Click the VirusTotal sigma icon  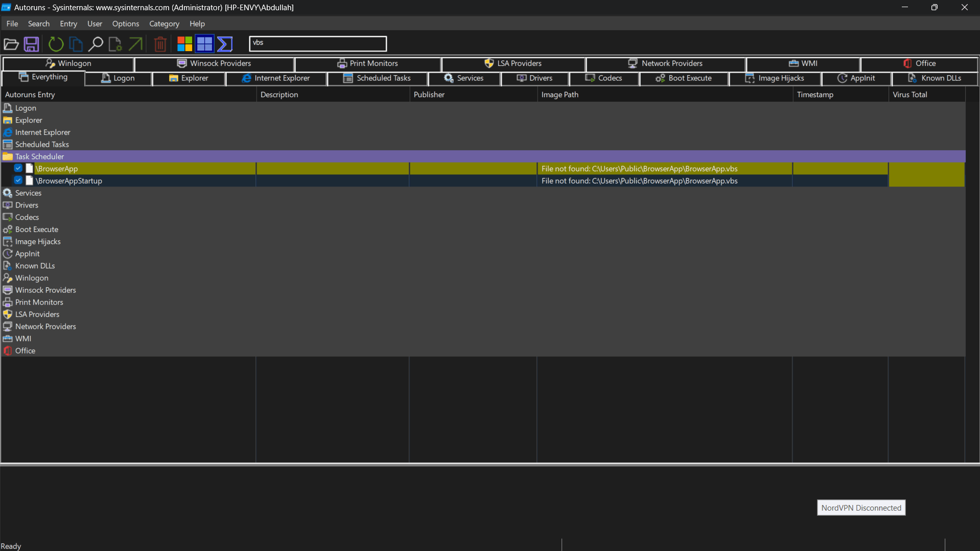(225, 44)
